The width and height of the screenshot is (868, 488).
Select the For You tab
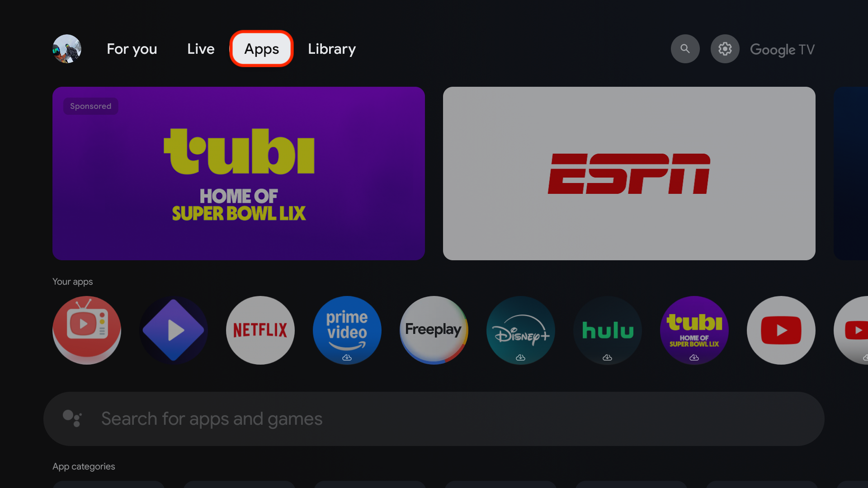coord(132,49)
